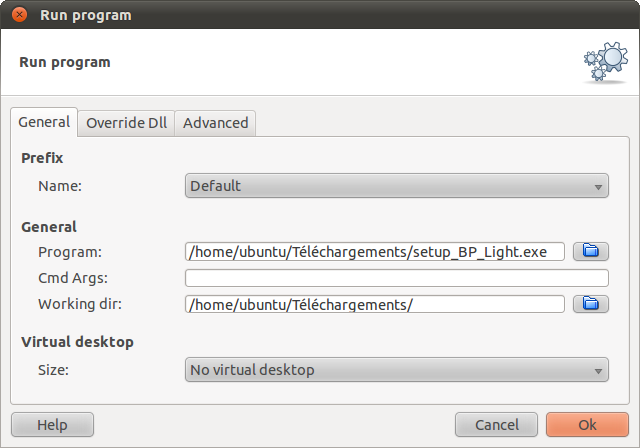The width and height of the screenshot is (640, 448).
Task: Click into the empty Cmd Args field
Action: click(397, 278)
